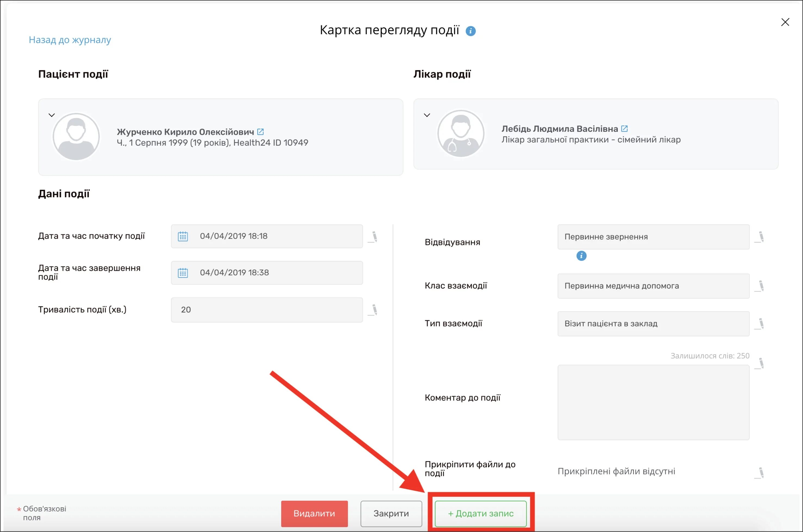
Task: Close the event card with X
Action: point(785,22)
